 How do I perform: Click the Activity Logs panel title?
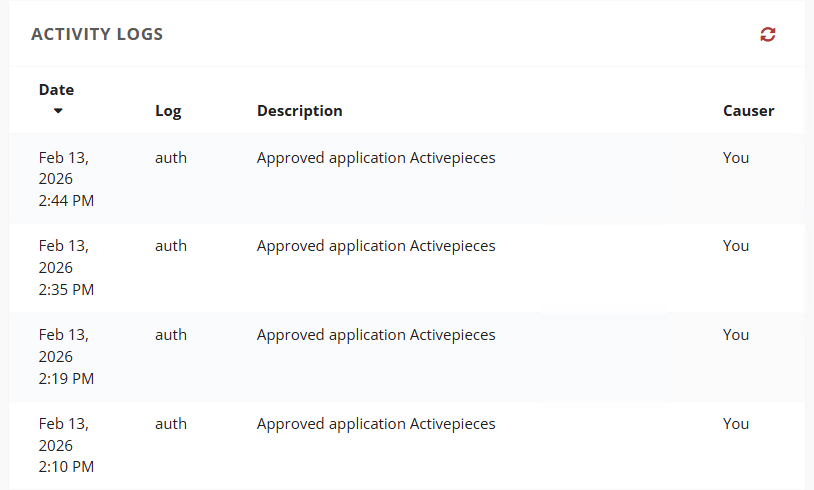[97, 35]
